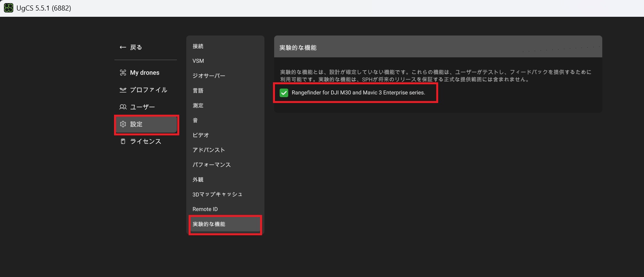Select the 実験的な機能 settings category

pos(225,224)
